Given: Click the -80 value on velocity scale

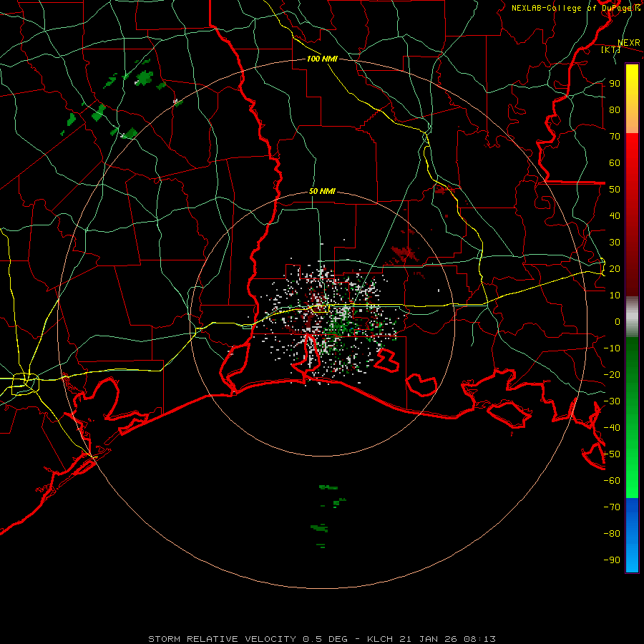Looking at the screenshot, I should coord(612,534).
